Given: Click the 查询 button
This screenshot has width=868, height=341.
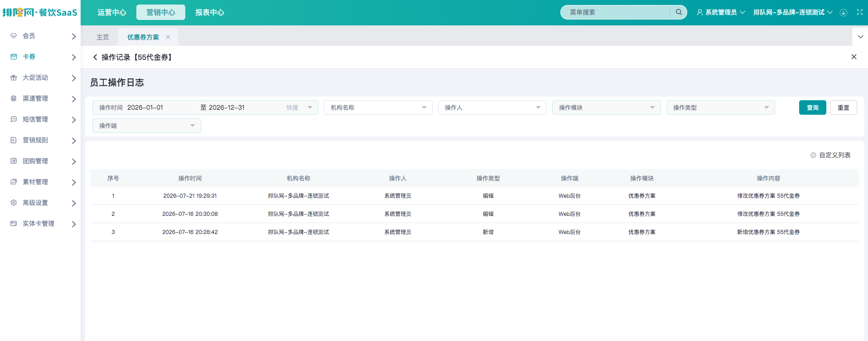Looking at the screenshot, I should [813, 107].
